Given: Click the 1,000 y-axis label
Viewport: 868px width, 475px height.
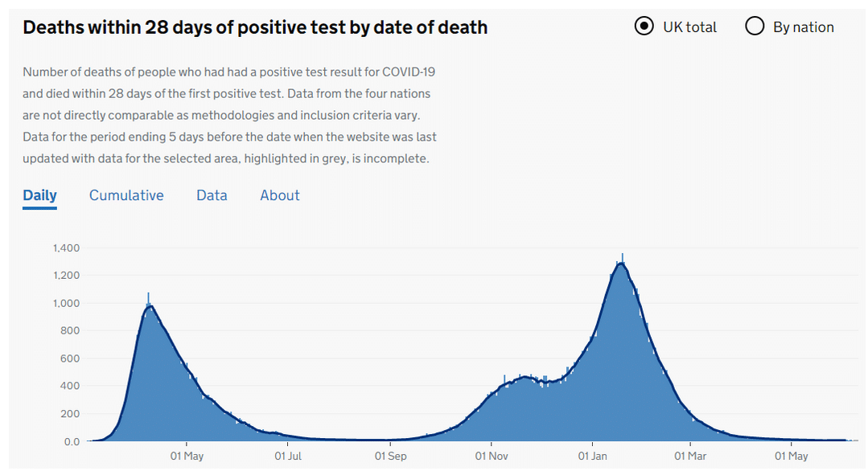Looking at the screenshot, I should pyautogui.click(x=66, y=304).
